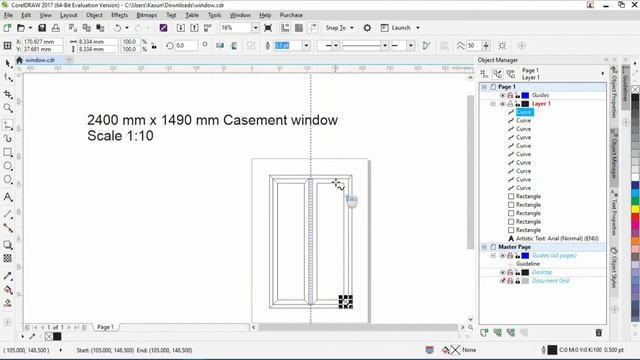This screenshot has width=640, height=360.
Task: Open the line style dropdown
Action: pyautogui.click(x=384, y=46)
